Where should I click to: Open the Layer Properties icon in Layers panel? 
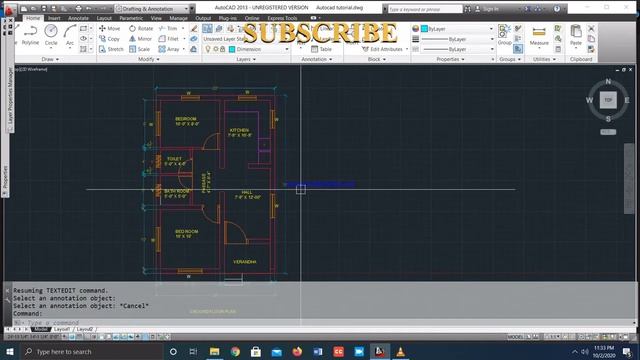point(207,28)
